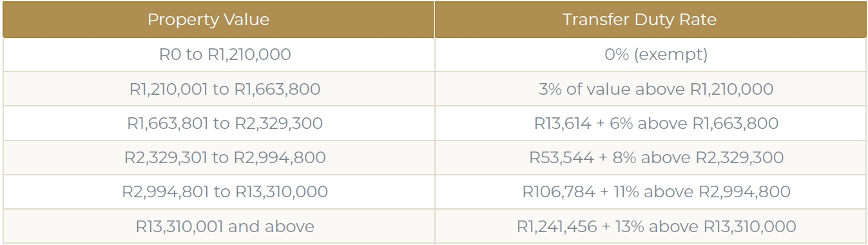
Task: Click the R1,210,001 to R1,663,800 cell
Action: point(218,89)
